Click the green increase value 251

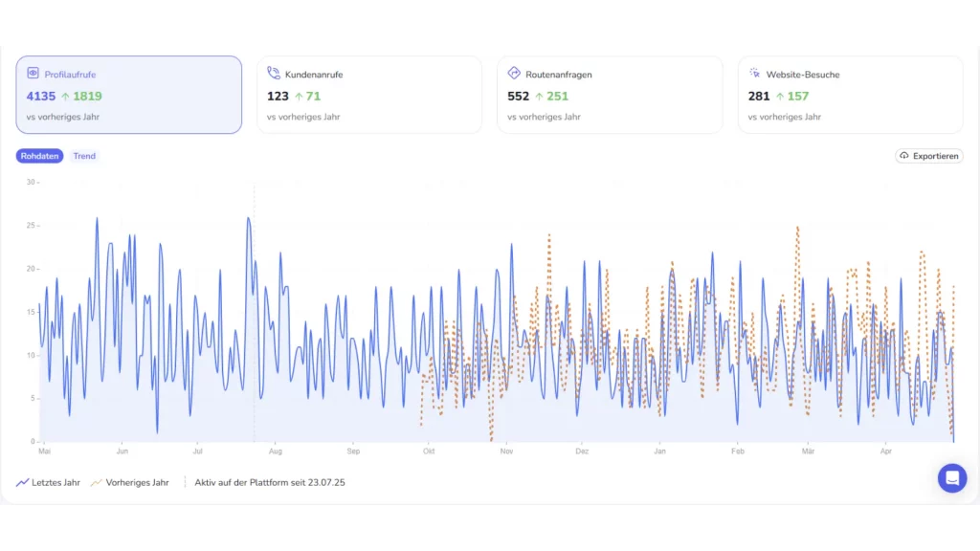(x=558, y=97)
